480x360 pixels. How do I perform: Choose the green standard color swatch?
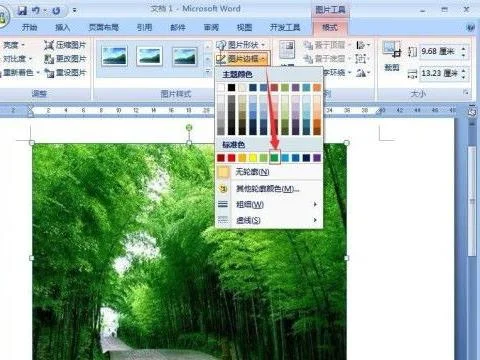274,158
